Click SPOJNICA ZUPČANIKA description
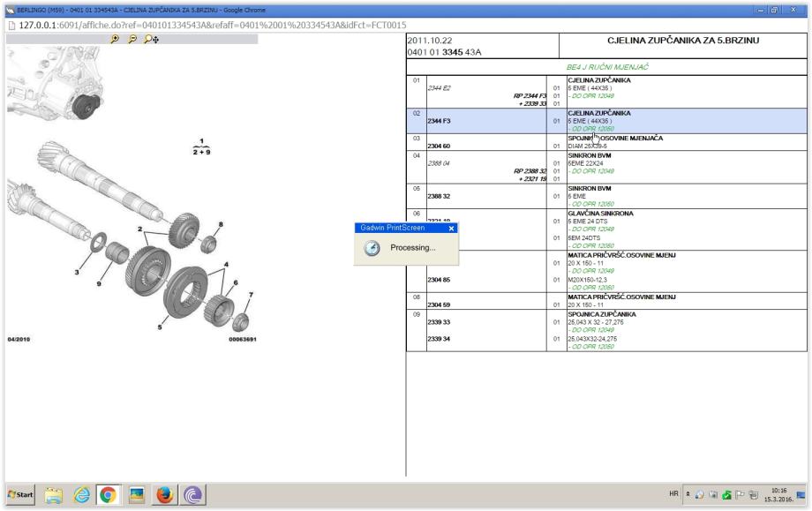 601,314
